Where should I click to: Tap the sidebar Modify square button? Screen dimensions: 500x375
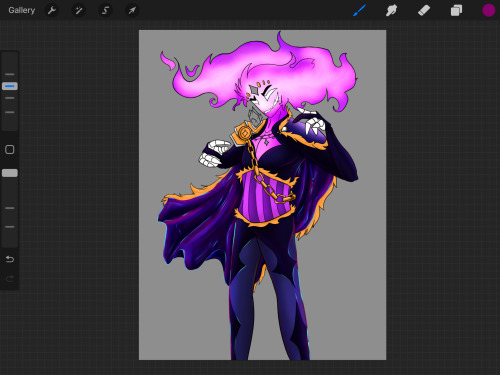pyautogui.click(x=10, y=149)
